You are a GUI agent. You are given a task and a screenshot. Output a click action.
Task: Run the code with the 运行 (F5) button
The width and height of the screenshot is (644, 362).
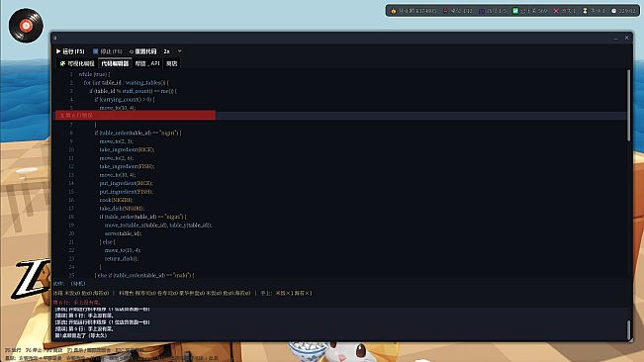click(x=70, y=51)
